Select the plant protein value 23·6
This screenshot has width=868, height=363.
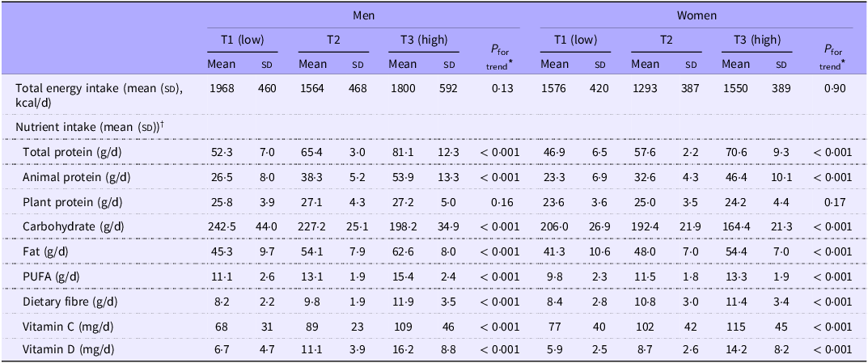554,202
